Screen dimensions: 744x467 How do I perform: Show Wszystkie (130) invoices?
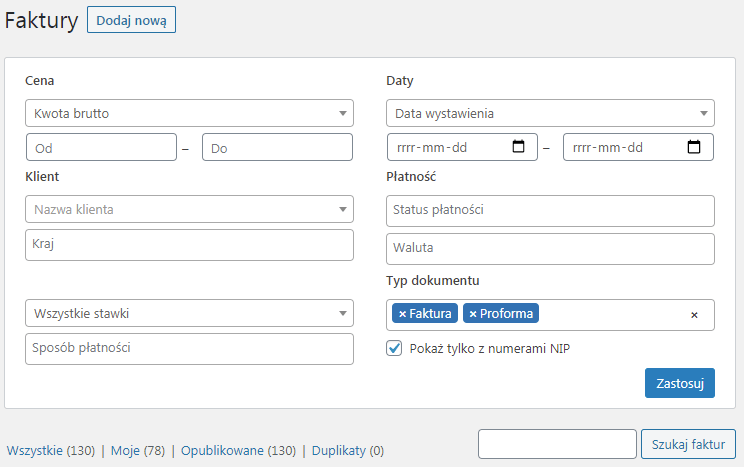pos(51,450)
